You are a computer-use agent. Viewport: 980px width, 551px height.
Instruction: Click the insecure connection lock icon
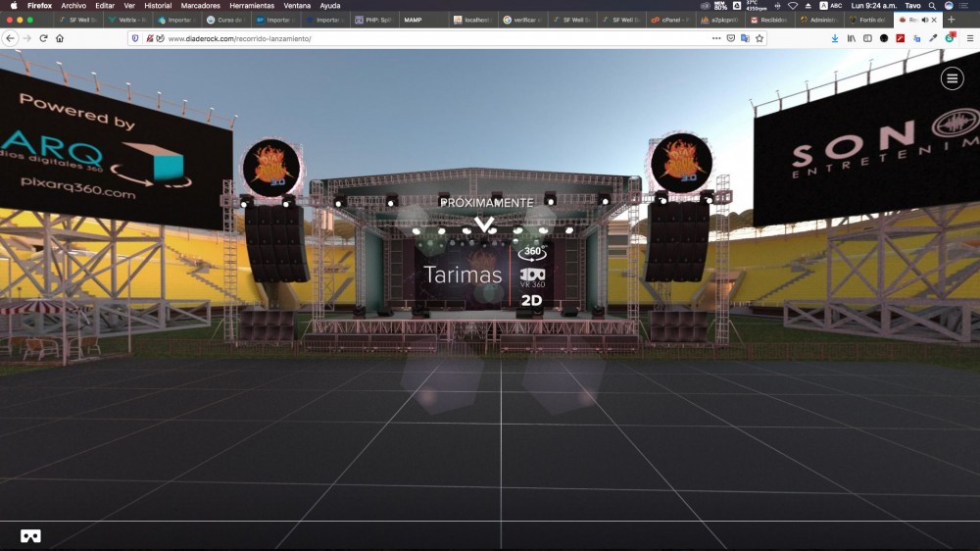(150, 38)
